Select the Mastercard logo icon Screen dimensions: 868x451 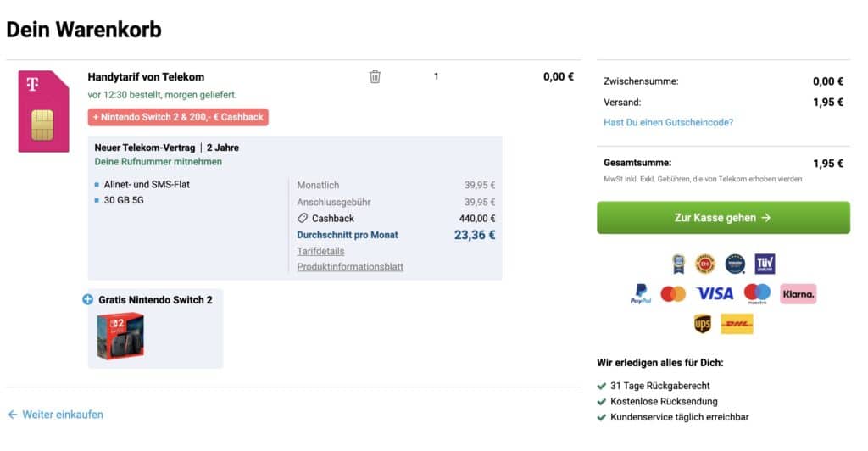pyautogui.click(x=673, y=294)
